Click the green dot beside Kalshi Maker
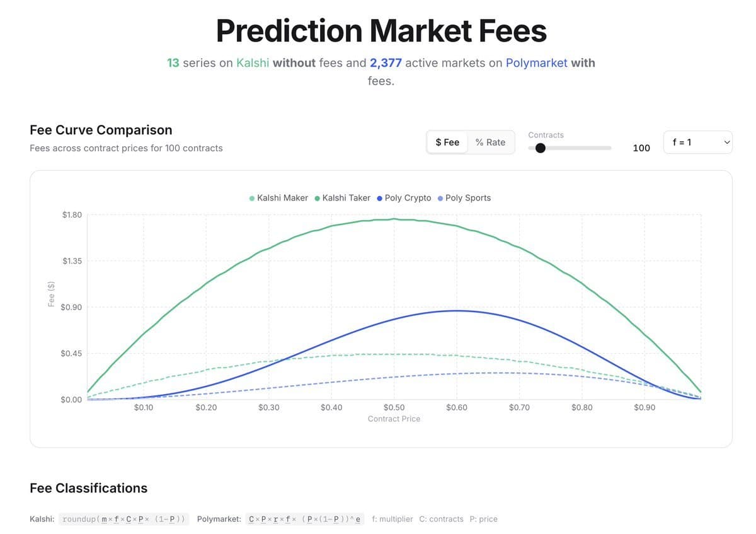 pyautogui.click(x=251, y=197)
